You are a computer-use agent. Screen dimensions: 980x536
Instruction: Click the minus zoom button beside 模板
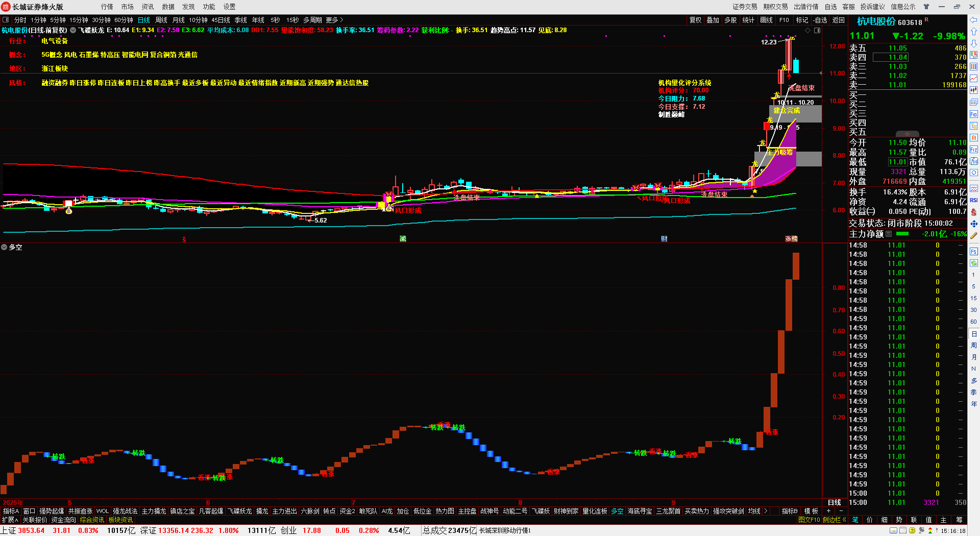(841, 511)
